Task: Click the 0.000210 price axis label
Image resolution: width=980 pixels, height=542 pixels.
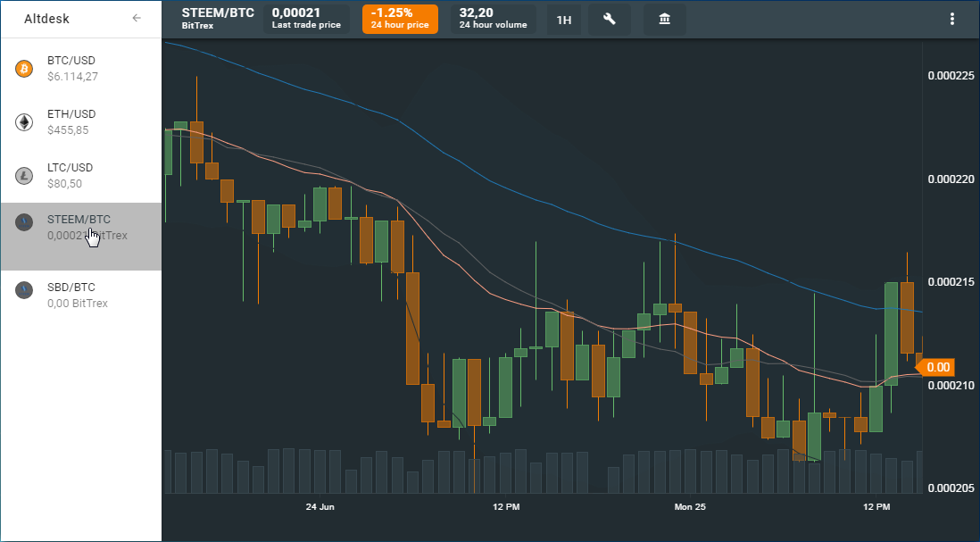Action: click(951, 385)
